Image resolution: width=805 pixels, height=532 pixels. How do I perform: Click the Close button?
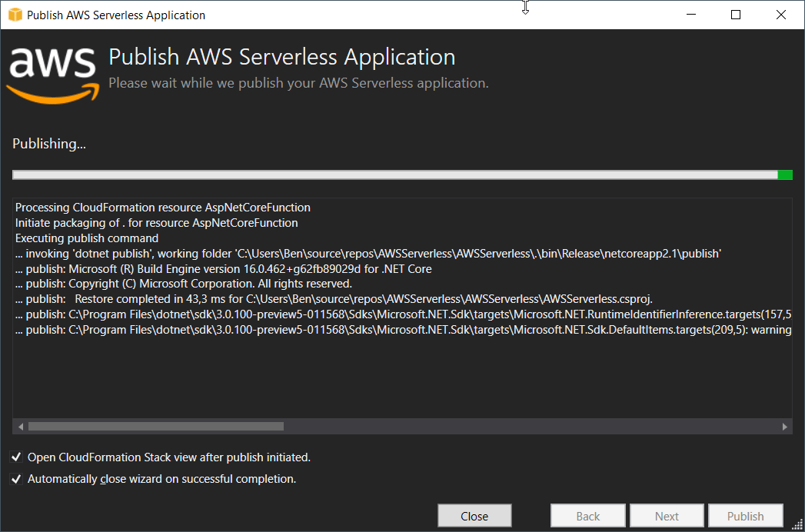[x=474, y=515]
